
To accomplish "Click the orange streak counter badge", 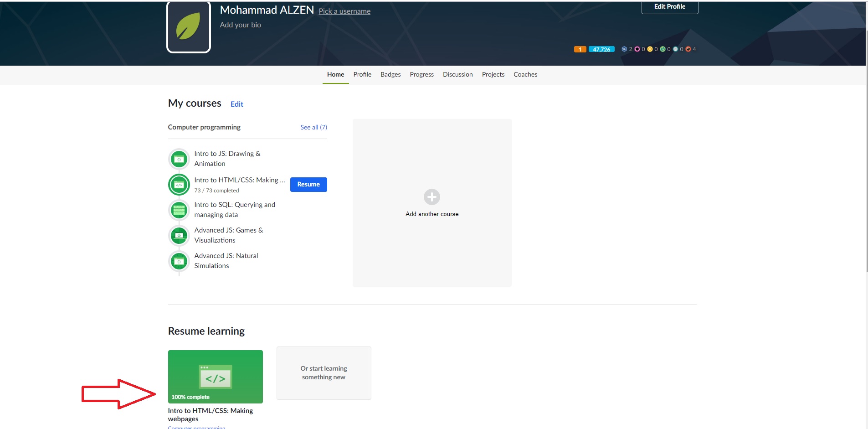I will pos(580,49).
